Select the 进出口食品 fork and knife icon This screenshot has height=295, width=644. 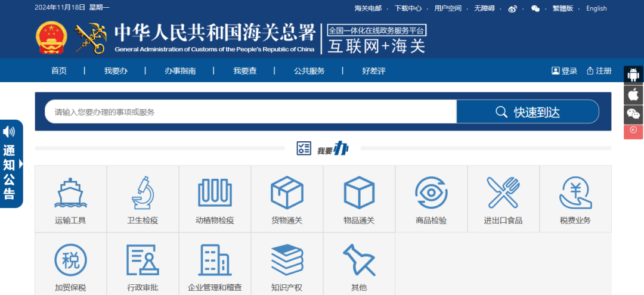point(503,193)
